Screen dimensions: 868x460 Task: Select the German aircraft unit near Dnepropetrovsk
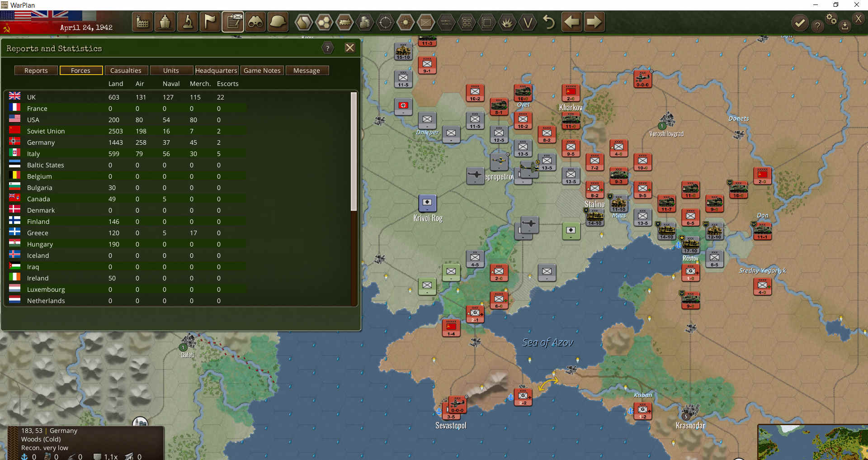coord(499,161)
